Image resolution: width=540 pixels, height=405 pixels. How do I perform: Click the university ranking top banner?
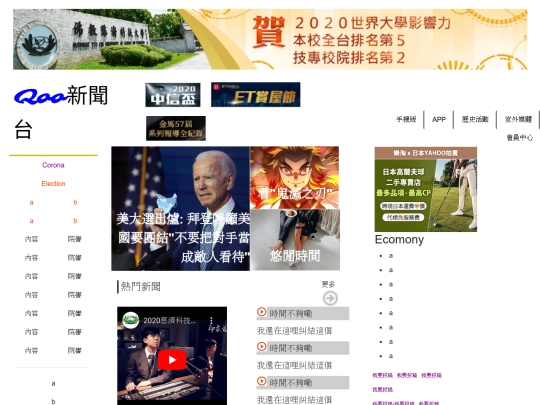(270, 39)
